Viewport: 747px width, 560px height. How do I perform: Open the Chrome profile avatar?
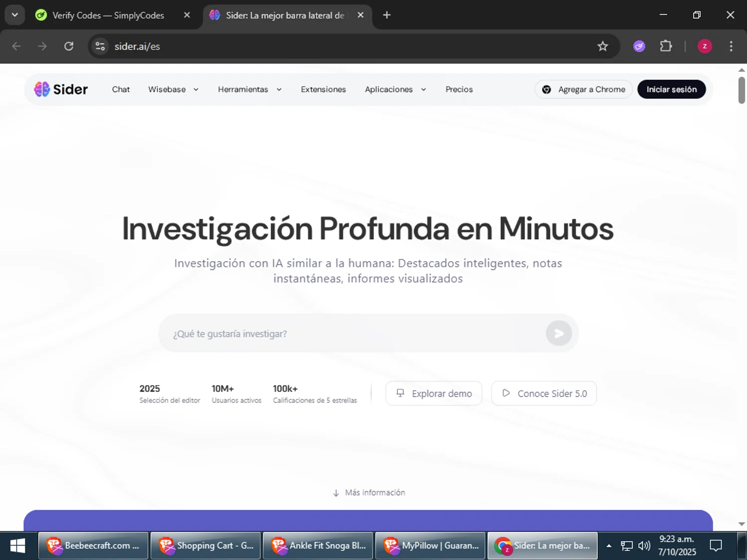tap(705, 46)
